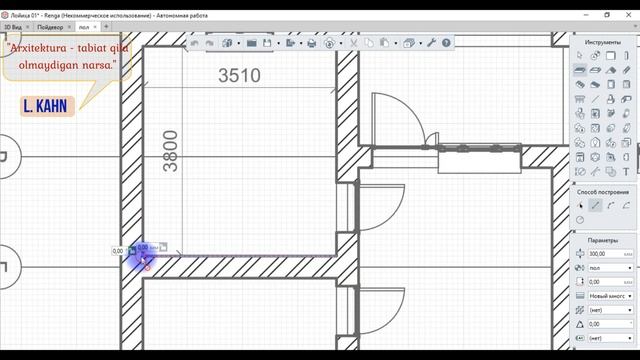Image resolution: width=640 pixels, height=360 pixels.
Task: Click the 3800 vertical dimension label
Action: pos(170,151)
